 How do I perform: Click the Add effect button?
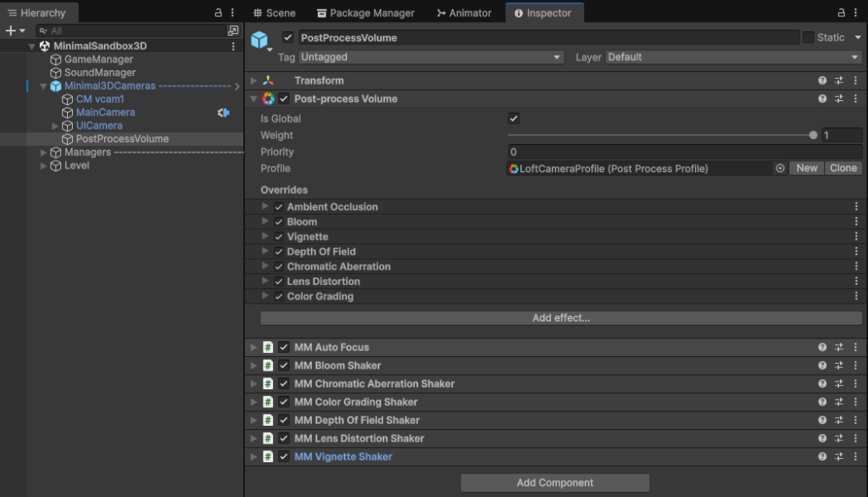(x=560, y=318)
